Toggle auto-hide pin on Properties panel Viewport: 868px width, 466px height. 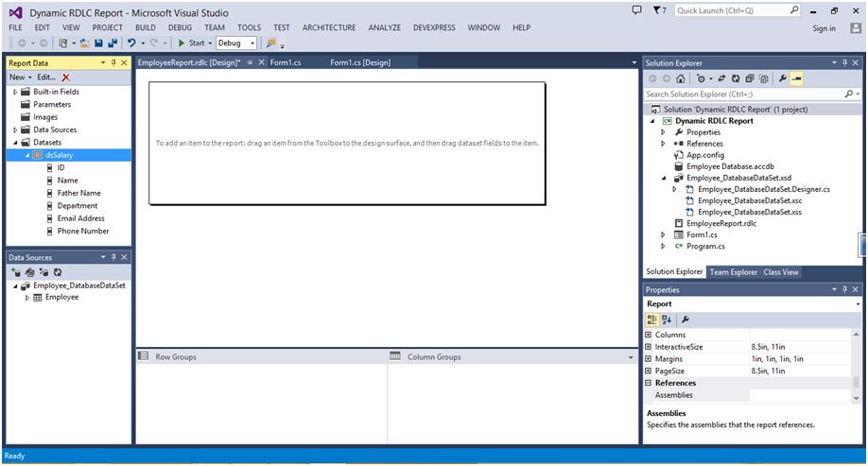pyautogui.click(x=844, y=289)
